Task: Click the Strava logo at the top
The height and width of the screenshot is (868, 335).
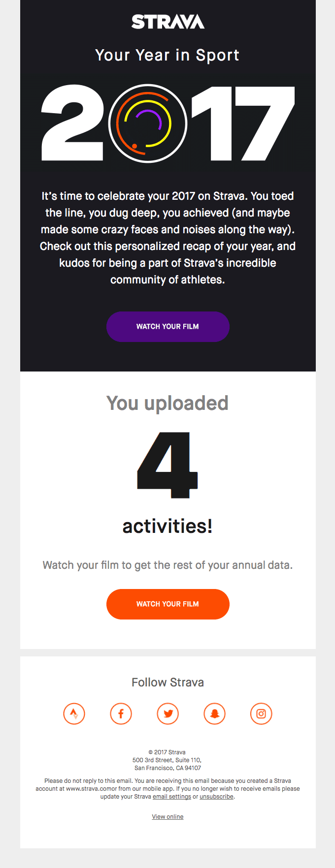Action: pyautogui.click(x=167, y=22)
